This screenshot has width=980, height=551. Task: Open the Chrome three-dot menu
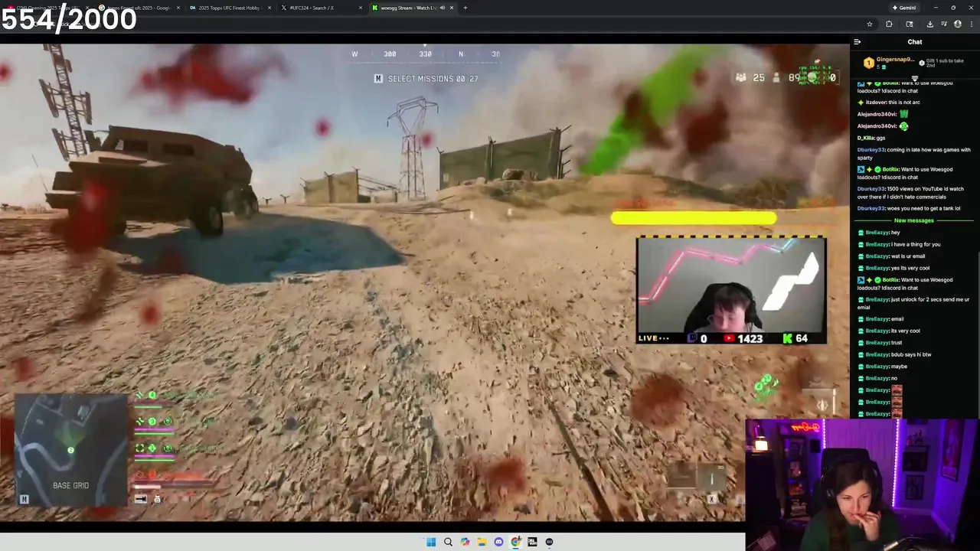tap(971, 24)
